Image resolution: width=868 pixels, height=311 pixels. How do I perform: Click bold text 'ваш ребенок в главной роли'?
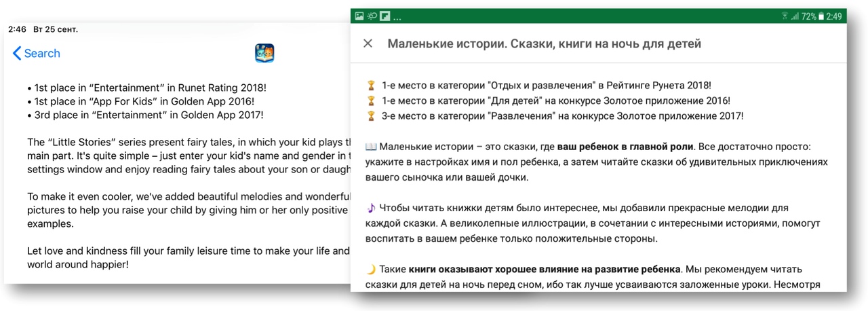625,147
